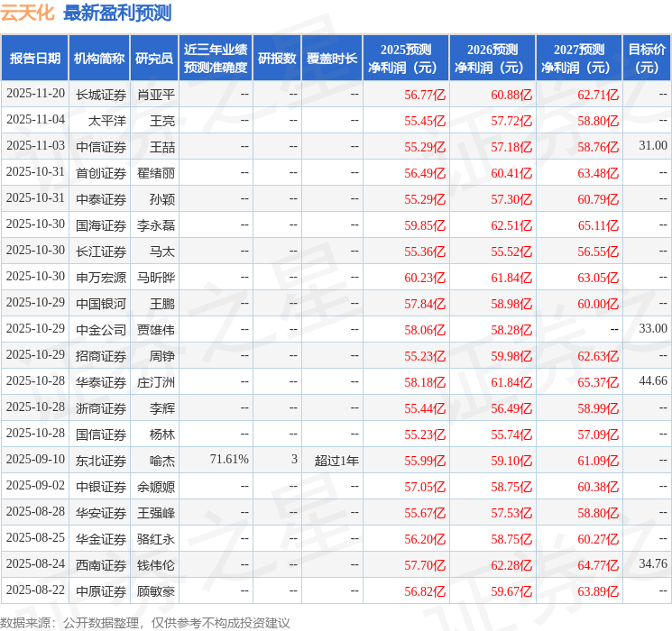The width and height of the screenshot is (672, 631).
Task: Select target price 44.66
Action: click(x=653, y=380)
